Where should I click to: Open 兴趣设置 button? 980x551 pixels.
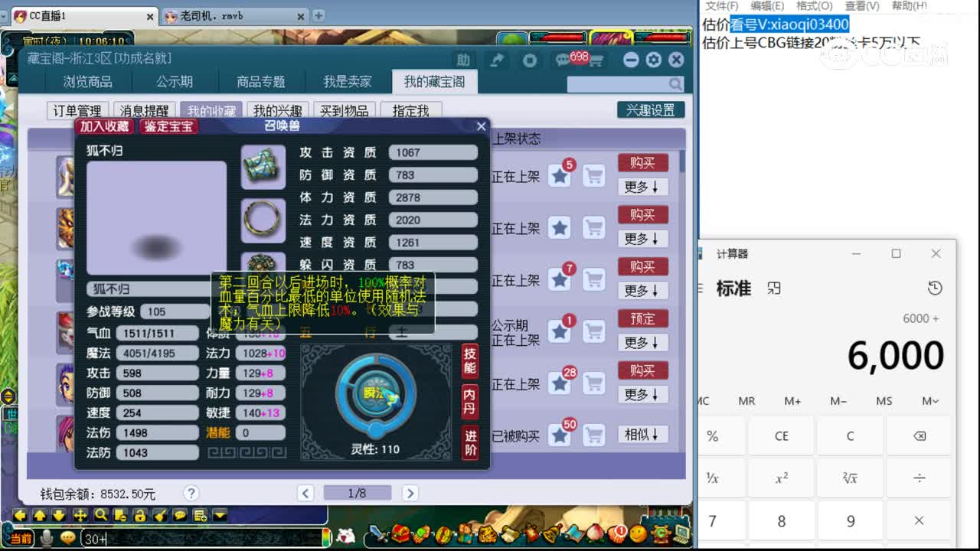click(651, 110)
